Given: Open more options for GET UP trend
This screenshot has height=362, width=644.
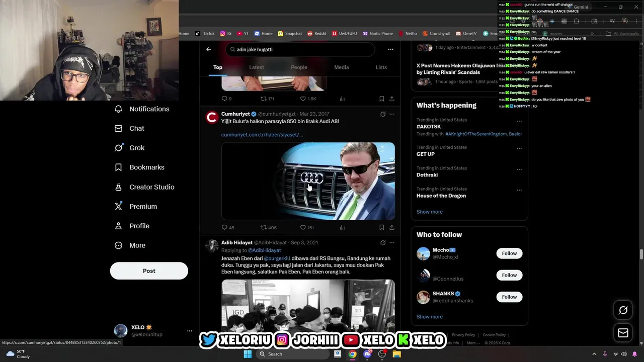Looking at the screenshot, I should pyautogui.click(x=519, y=149).
